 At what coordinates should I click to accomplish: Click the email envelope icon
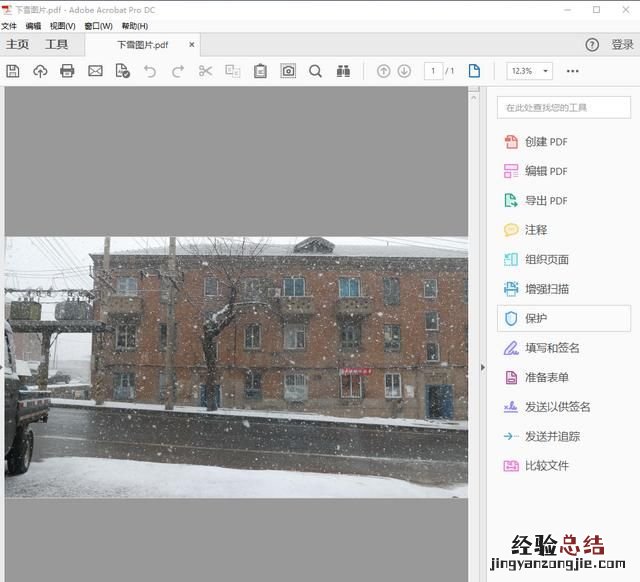(95, 71)
